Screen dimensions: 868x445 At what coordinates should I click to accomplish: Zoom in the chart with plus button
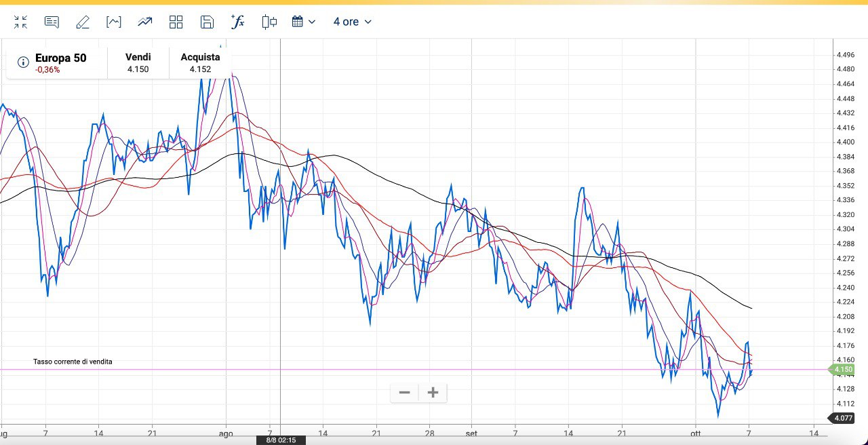click(x=433, y=392)
